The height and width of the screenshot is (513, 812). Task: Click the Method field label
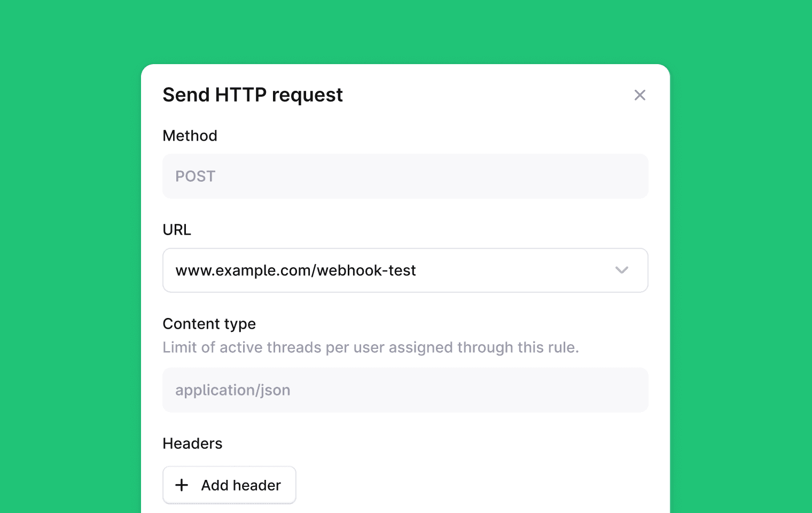pos(190,136)
